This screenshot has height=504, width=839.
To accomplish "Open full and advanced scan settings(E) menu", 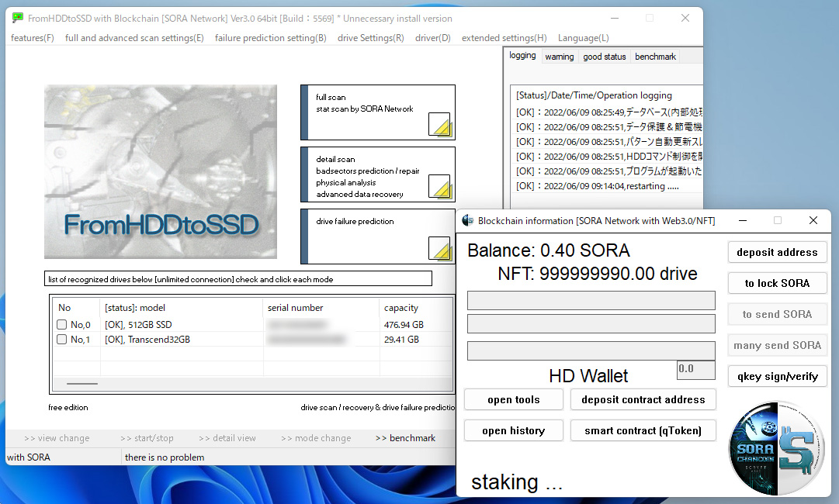I will [134, 38].
